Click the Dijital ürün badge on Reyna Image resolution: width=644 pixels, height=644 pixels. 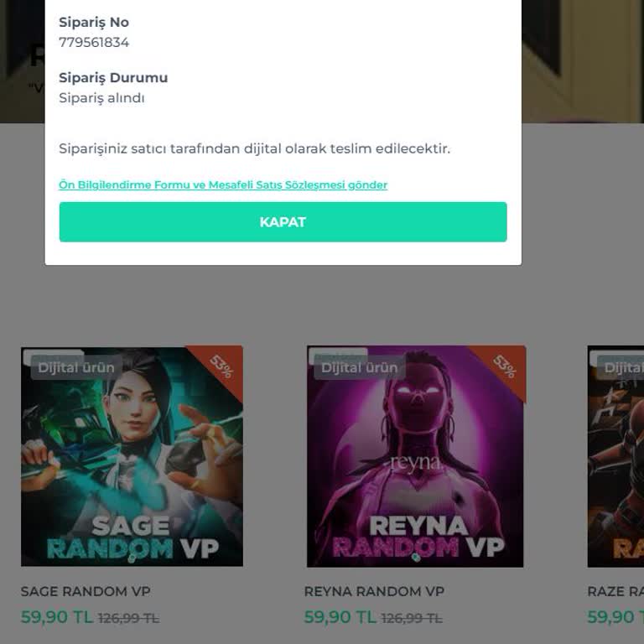pyautogui.click(x=359, y=367)
